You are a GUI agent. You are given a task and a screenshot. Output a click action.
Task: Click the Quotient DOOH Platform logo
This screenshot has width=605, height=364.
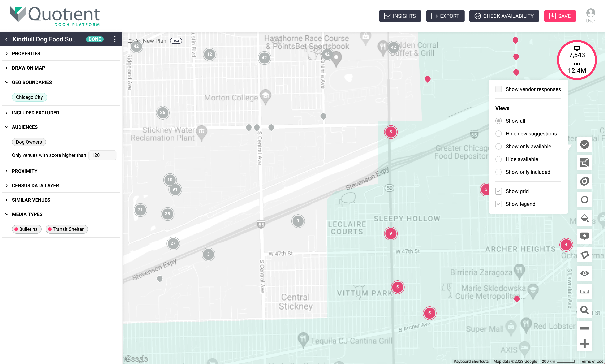pyautogui.click(x=55, y=16)
